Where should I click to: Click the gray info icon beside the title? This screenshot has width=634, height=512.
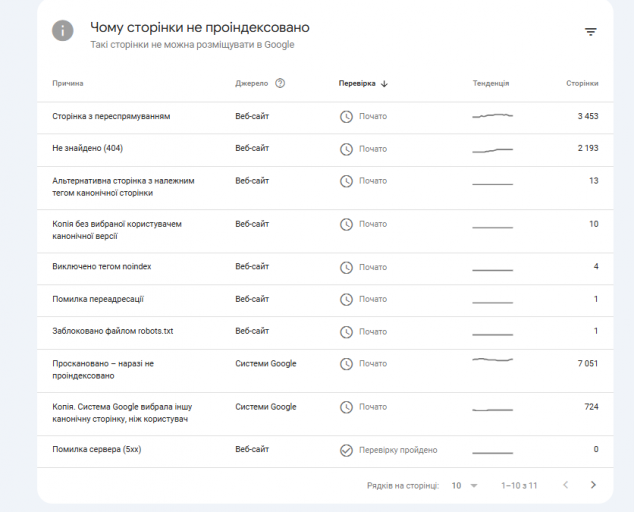(63, 31)
